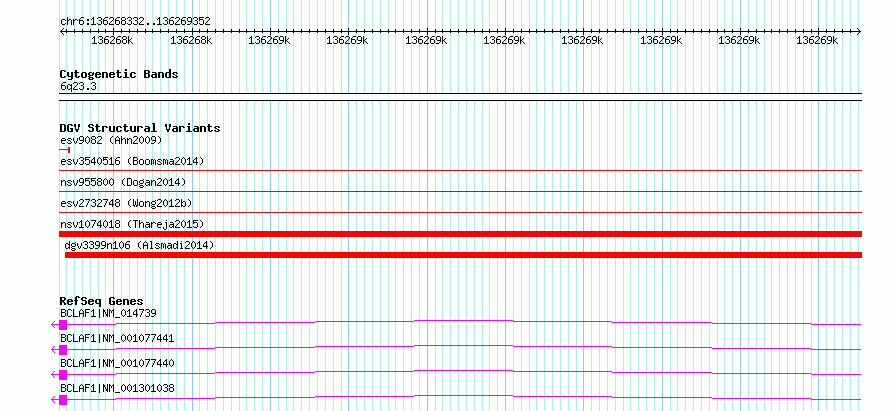Viewport: 890px width, 411px height.
Task: Open variant esv9082 (Ahn2009) label
Action: (111, 140)
